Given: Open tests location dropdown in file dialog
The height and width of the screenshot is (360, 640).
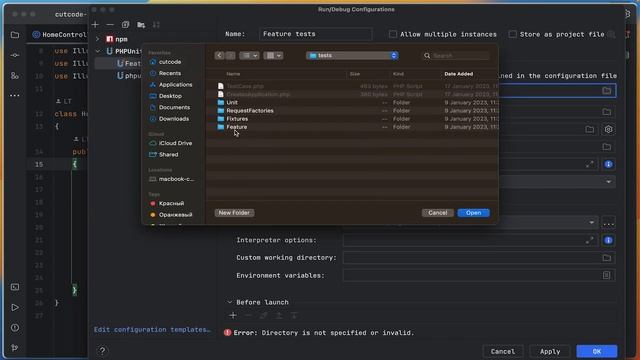Looking at the screenshot, I should tap(352, 56).
